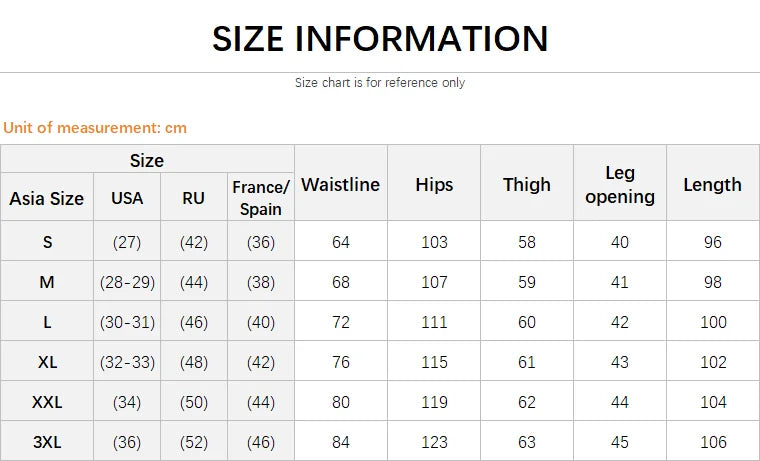Click the "Waistline" column header
The width and height of the screenshot is (760, 461).
(341, 184)
